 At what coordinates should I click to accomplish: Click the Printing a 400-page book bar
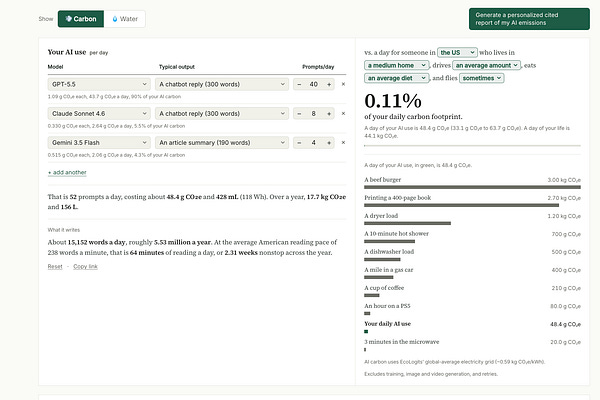click(x=461, y=205)
